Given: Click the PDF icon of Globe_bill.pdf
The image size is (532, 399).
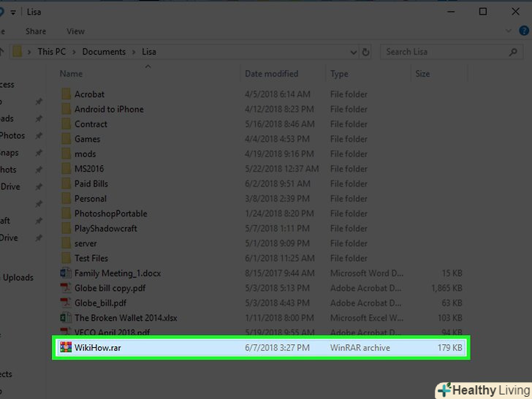Looking at the screenshot, I should click(x=66, y=303).
